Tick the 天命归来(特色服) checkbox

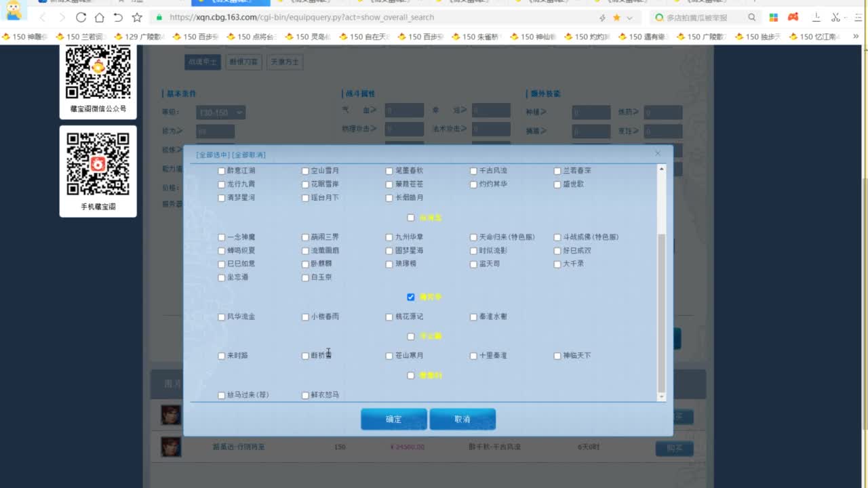click(x=473, y=237)
